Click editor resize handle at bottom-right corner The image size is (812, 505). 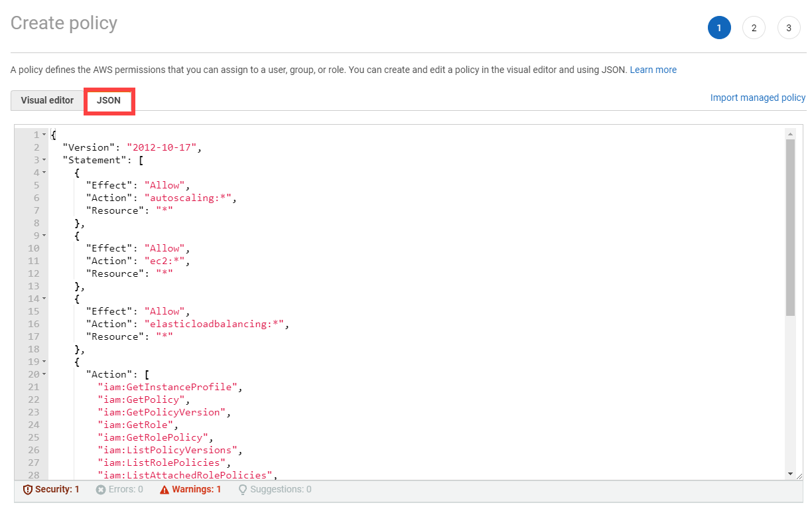[799, 476]
